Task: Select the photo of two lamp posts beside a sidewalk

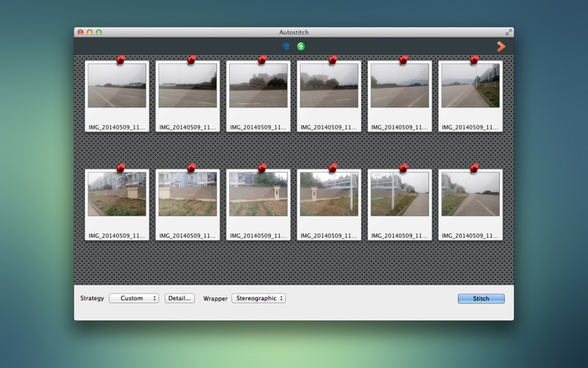Action: click(x=400, y=205)
